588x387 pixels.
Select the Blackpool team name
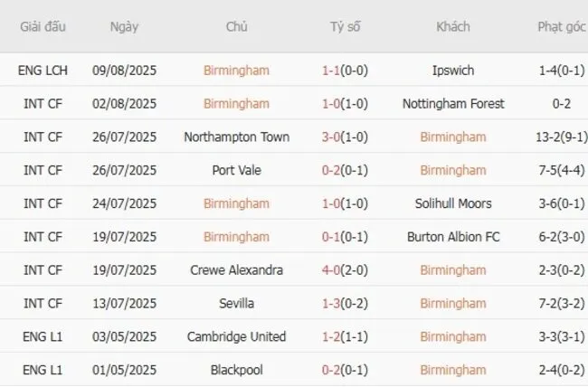pyautogui.click(x=236, y=370)
